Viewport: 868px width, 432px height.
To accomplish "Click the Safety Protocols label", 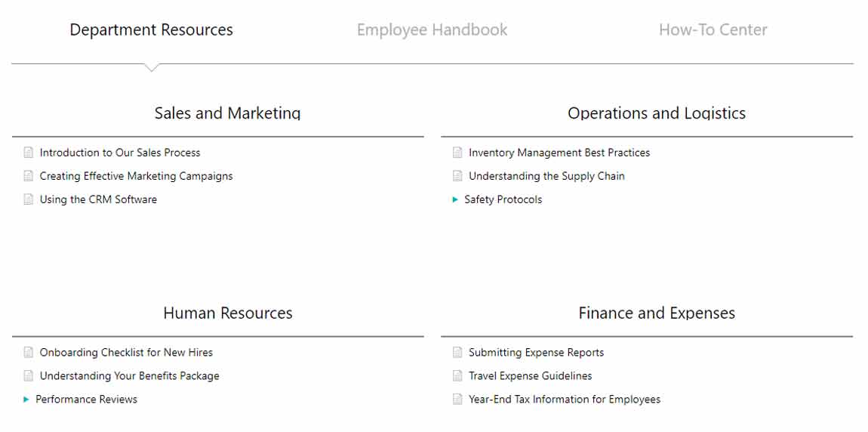I will pos(503,199).
